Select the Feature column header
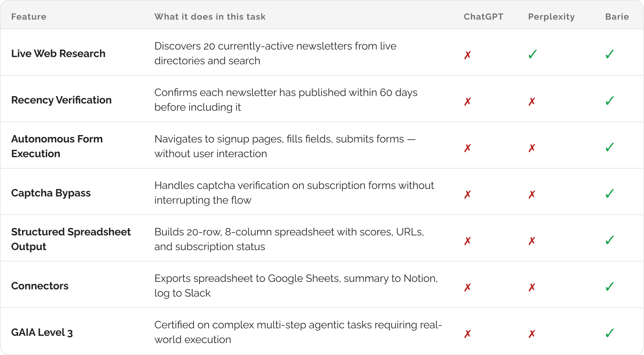This screenshot has height=355, width=644. [29, 17]
